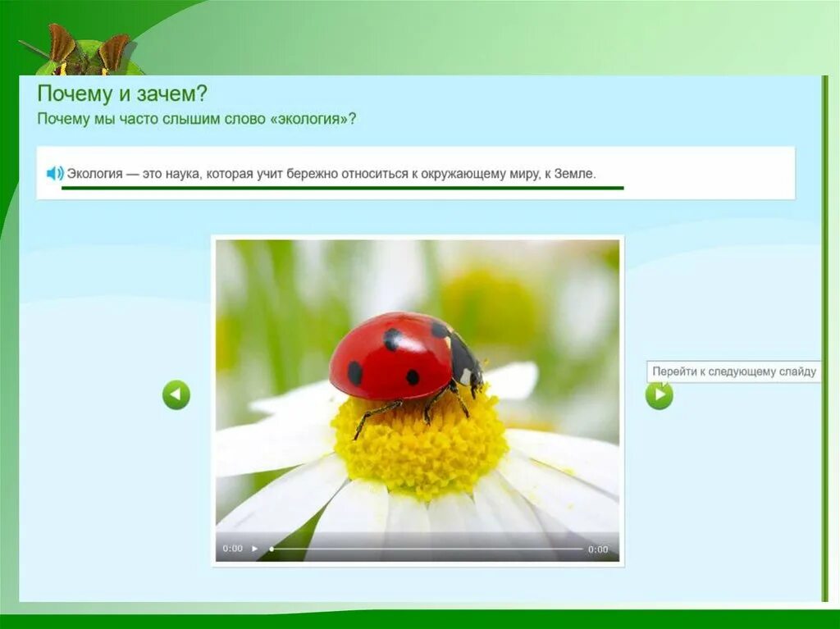Go to previous slide with green left arrow

point(176,394)
